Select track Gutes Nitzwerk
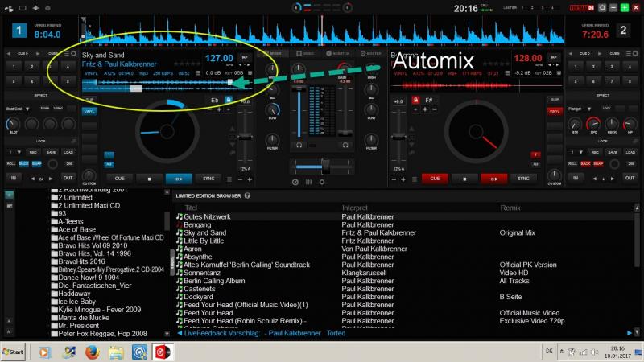This screenshot has height=362, width=644. click(x=207, y=216)
